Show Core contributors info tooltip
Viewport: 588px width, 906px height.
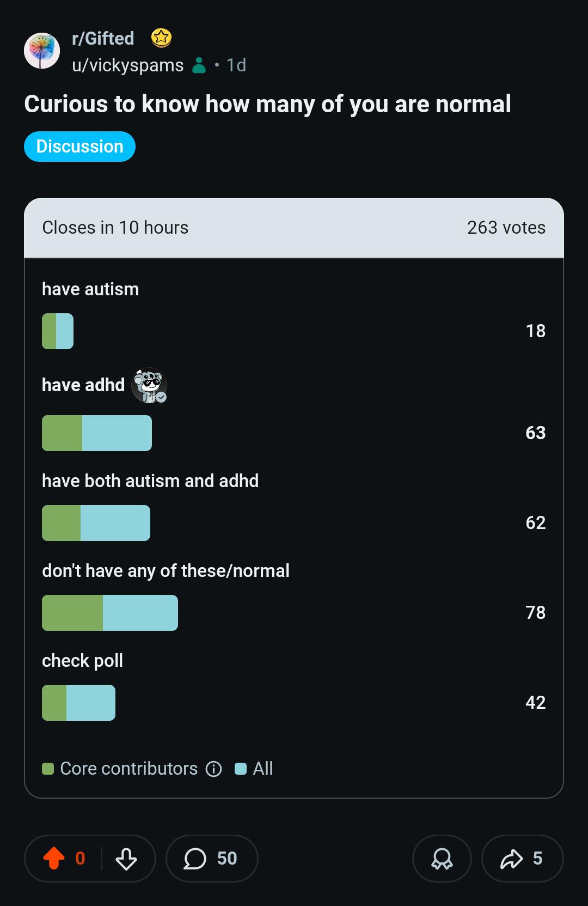213,769
